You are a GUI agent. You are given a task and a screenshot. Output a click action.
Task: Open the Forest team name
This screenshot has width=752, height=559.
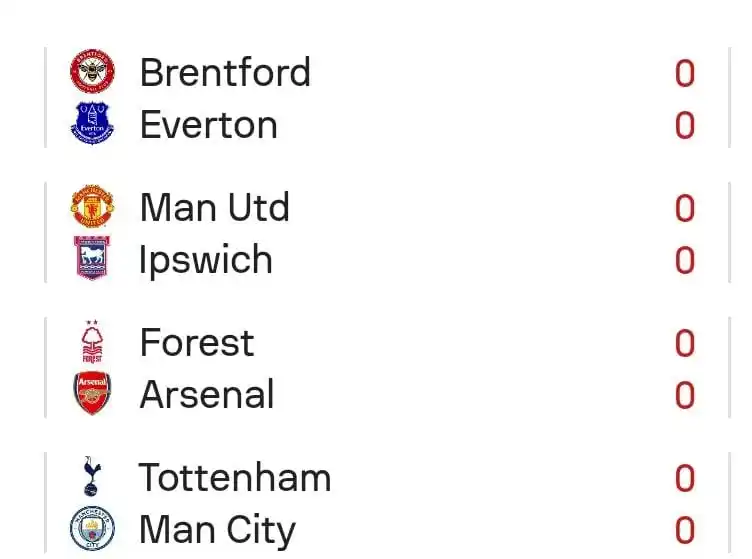tap(197, 342)
